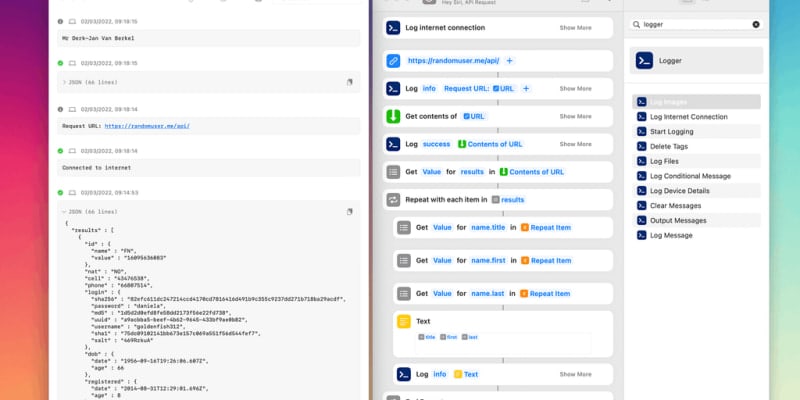Copy the expanded JSON log contents
The height and width of the screenshot is (400, 800).
point(349,212)
